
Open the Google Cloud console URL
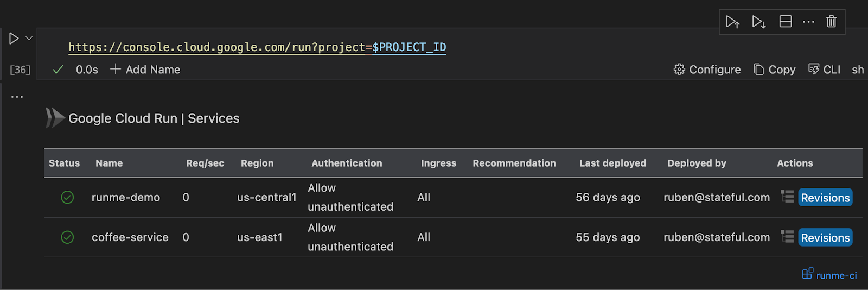pos(257,47)
